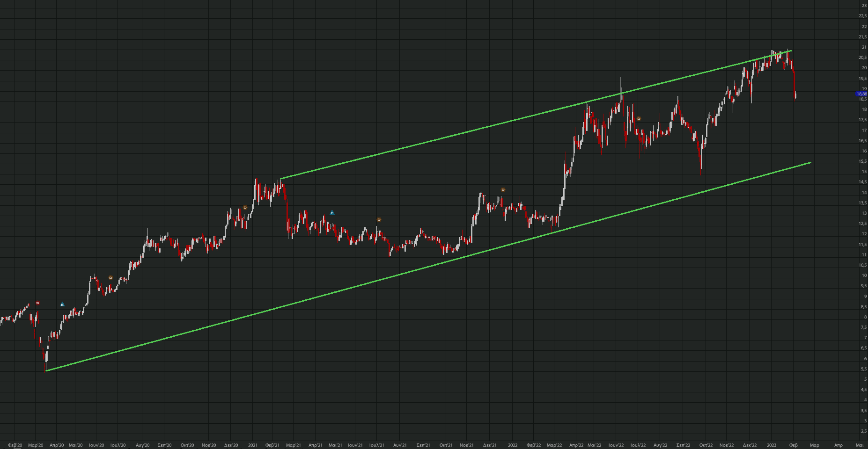Click the 2023 label on time axis
The image size is (868, 449).
coord(772,445)
